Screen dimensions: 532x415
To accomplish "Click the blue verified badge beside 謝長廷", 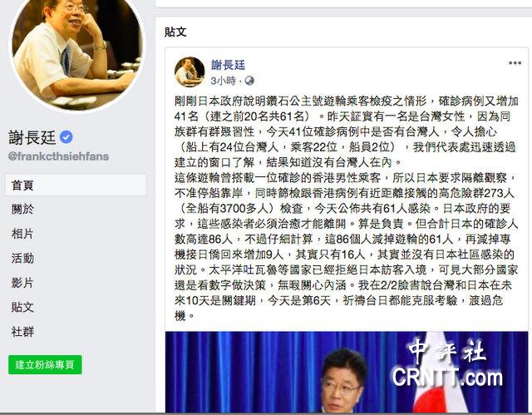I will (x=66, y=137).
